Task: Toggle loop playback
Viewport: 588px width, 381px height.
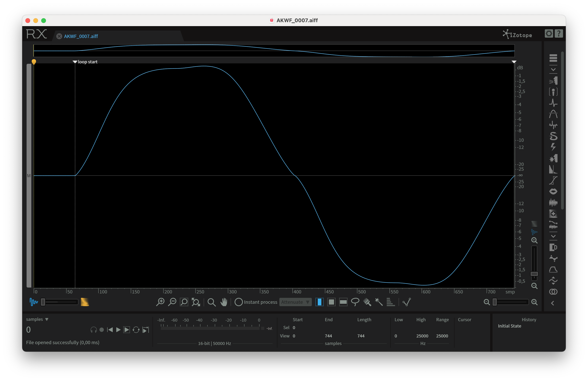Action: [136, 330]
